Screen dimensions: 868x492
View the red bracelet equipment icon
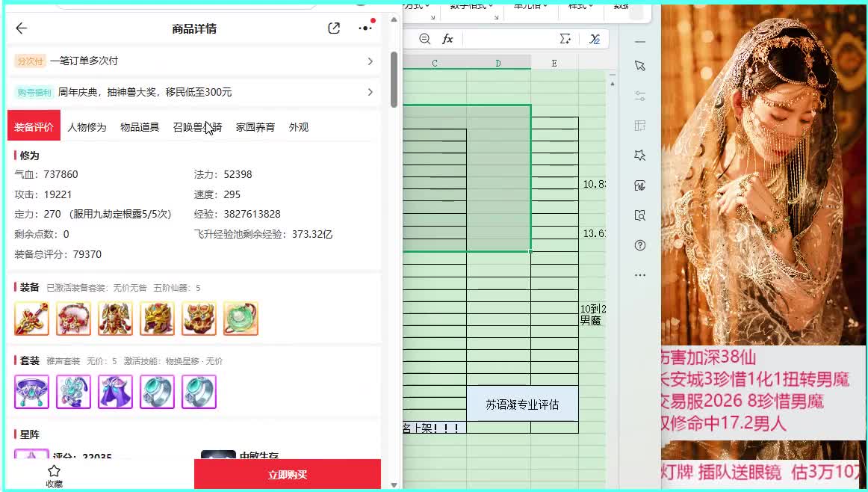tap(74, 319)
